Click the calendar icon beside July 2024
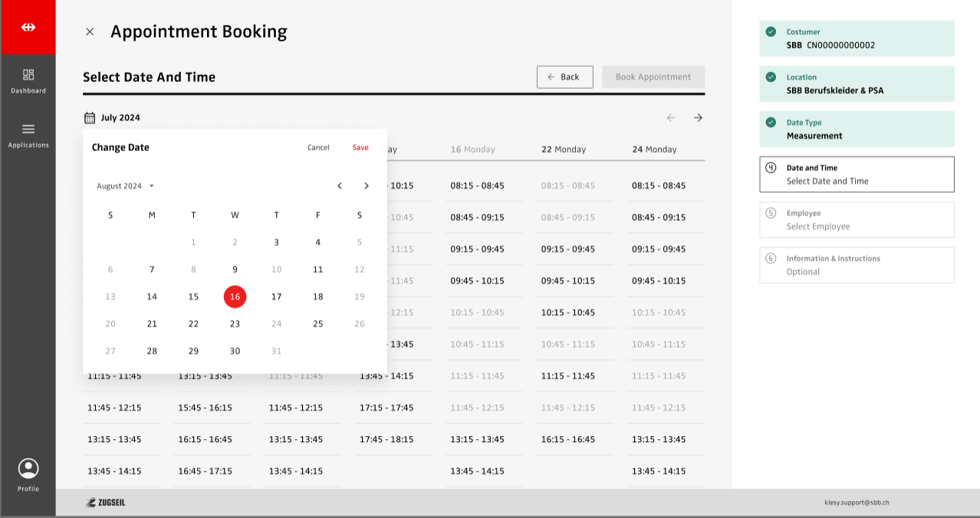The image size is (980, 518). point(90,118)
